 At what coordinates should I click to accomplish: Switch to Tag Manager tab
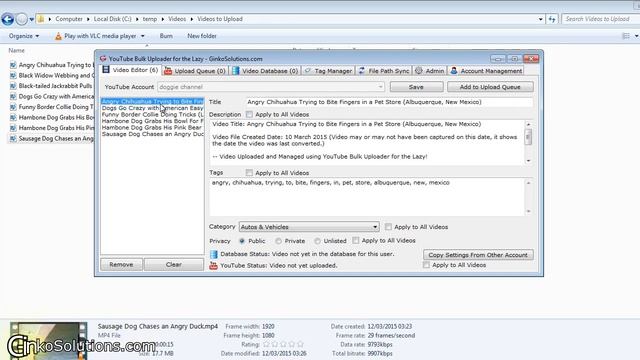[x=329, y=71]
